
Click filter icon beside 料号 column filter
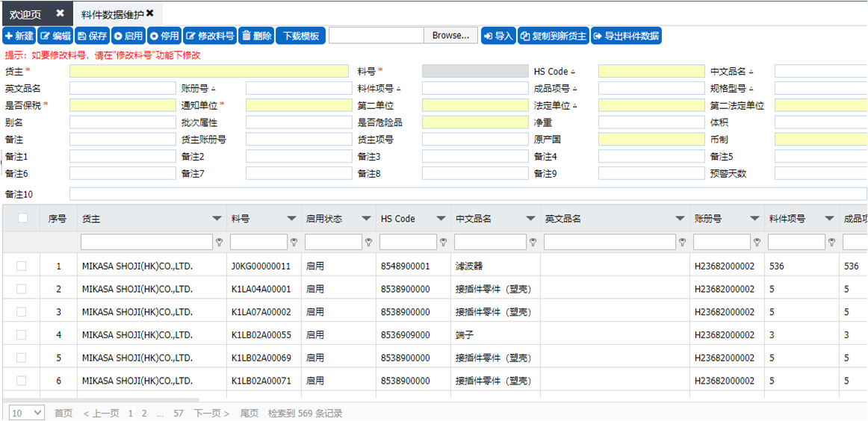[294, 242]
